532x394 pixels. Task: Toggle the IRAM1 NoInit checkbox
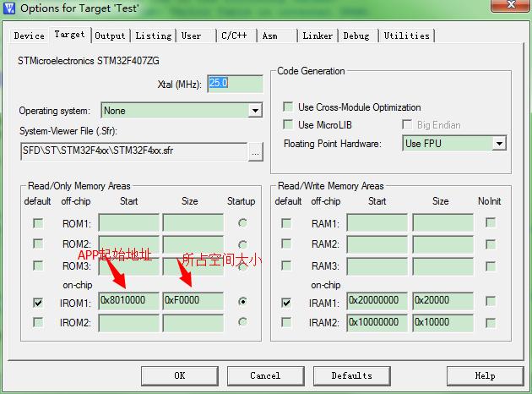click(491, 301)
